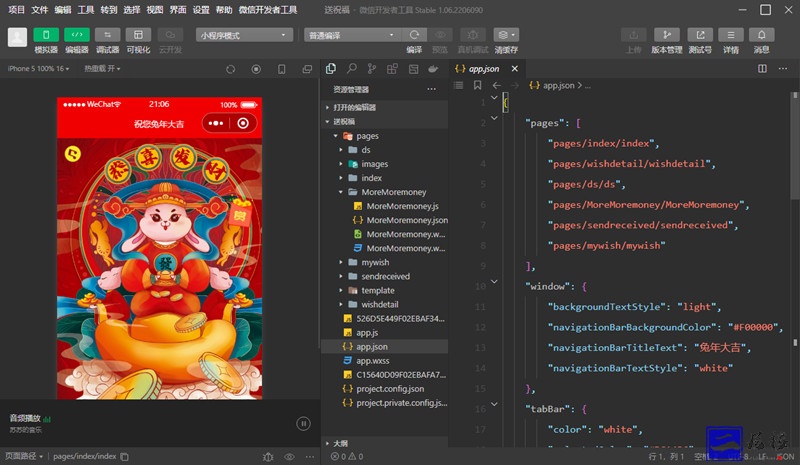Click the 编译 compile refresh icon
Viewport: 800px width, 465px height.
coord(414,35)
